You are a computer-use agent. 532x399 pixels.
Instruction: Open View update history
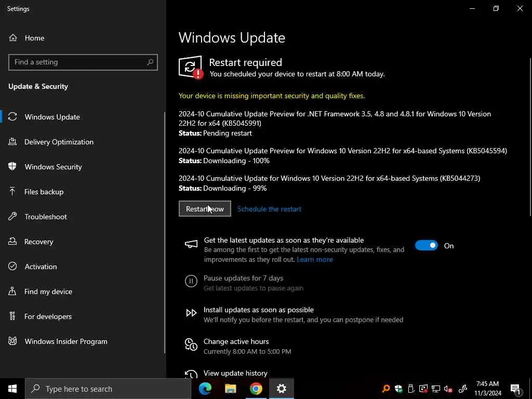click(235, 373)
